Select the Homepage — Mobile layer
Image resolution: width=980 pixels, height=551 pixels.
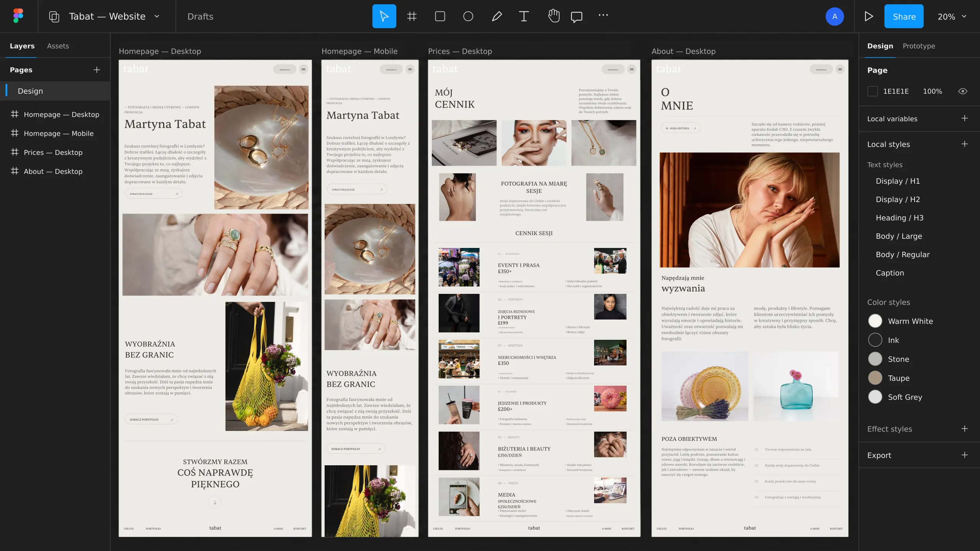pyautogui.click(x=55, y=133)
